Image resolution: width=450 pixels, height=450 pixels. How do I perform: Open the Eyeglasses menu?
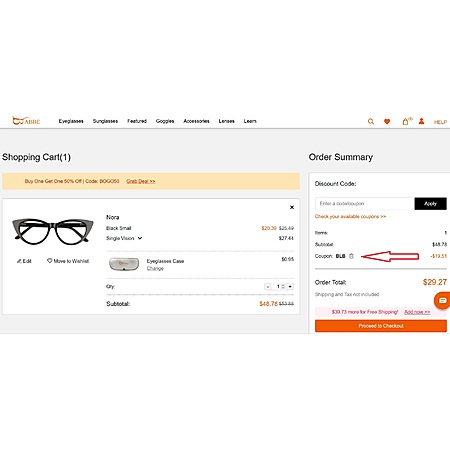click(71, 121)
